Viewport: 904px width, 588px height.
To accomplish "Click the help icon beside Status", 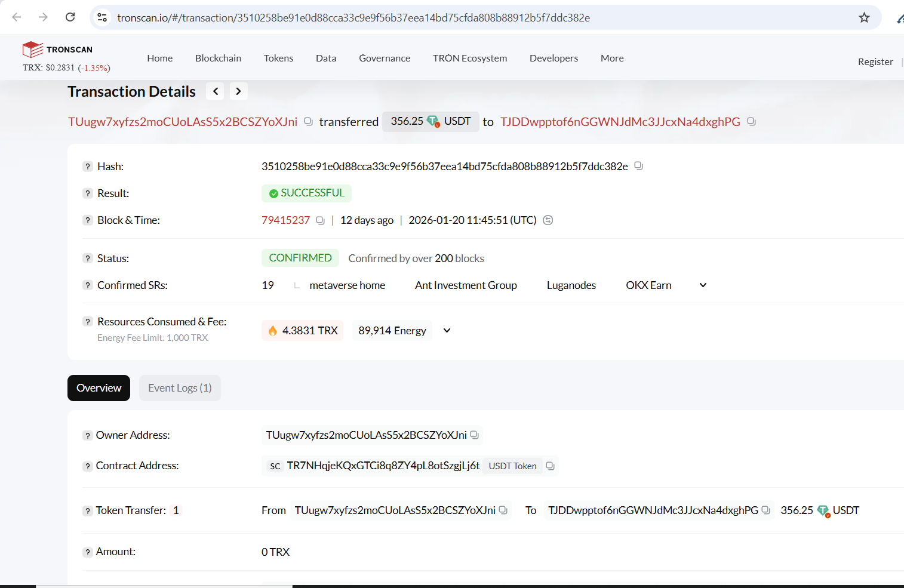I will 88,258.
